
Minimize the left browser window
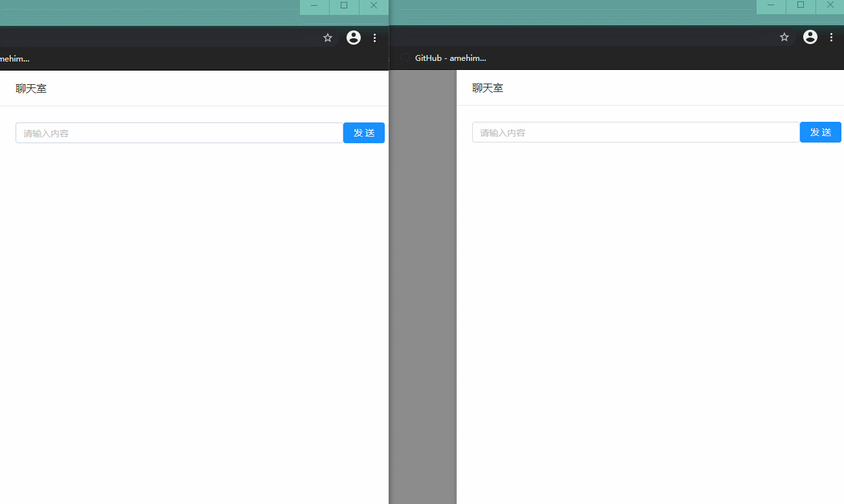coord(314,6)
